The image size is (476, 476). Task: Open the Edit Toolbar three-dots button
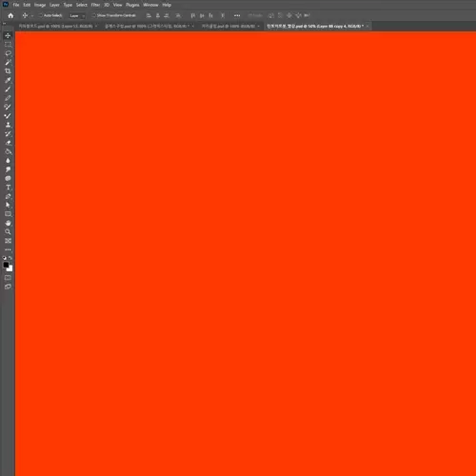(x=8, y=249)
